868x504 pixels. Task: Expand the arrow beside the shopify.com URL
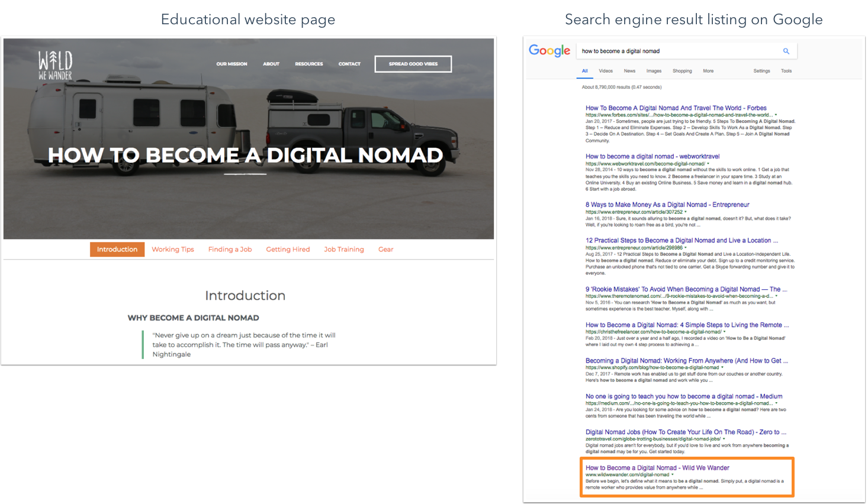[x=722, y=367]
